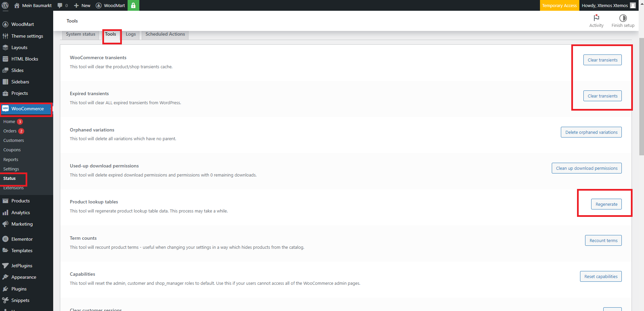The image size is (644, 311).
Task: Click the Theme settings sliders icon
Action: (x=5, y=36)
